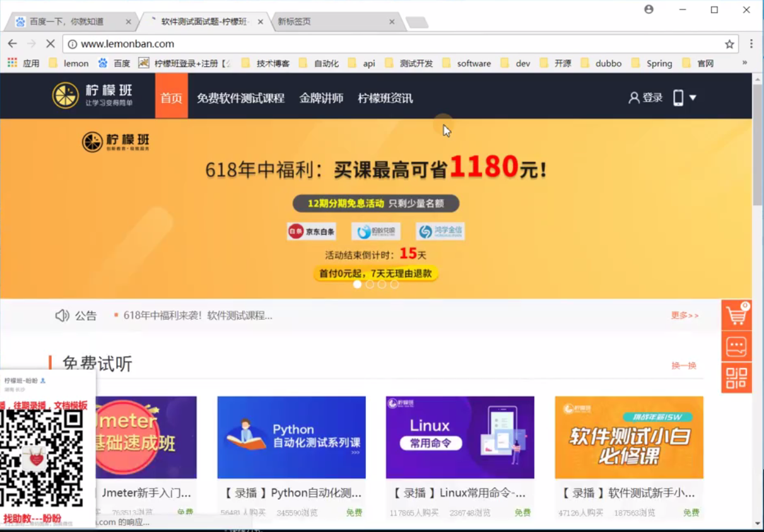Bookmark this page with the star icon
The height and width of the screenshot is (532, 764).
click(729, 44)
